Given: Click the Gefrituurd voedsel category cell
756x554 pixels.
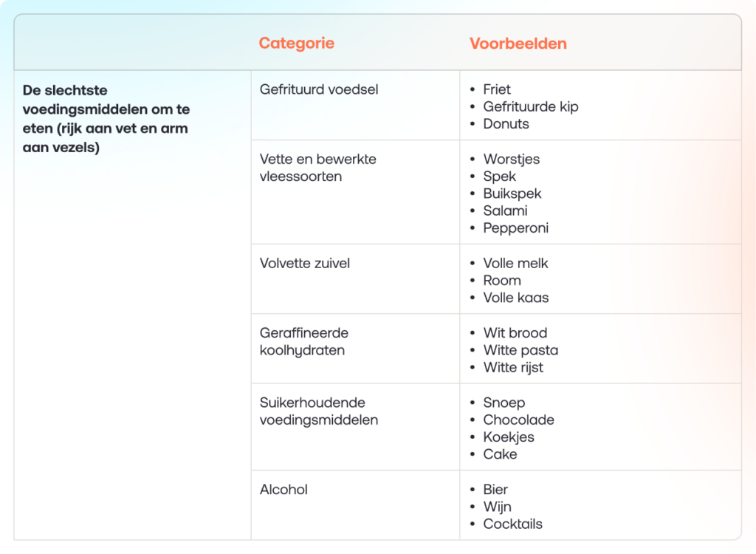Looking at the screenshot, I should [x=319, y=89].
